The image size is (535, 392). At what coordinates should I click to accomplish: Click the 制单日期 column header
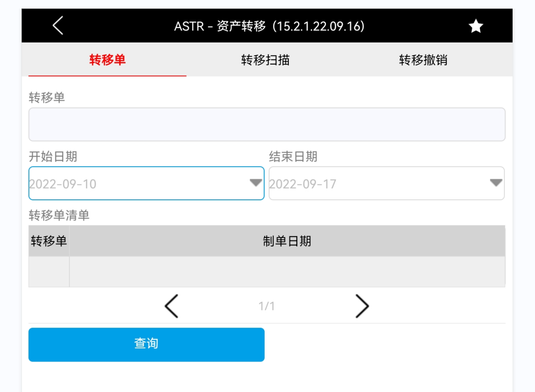tap(287, 241)
